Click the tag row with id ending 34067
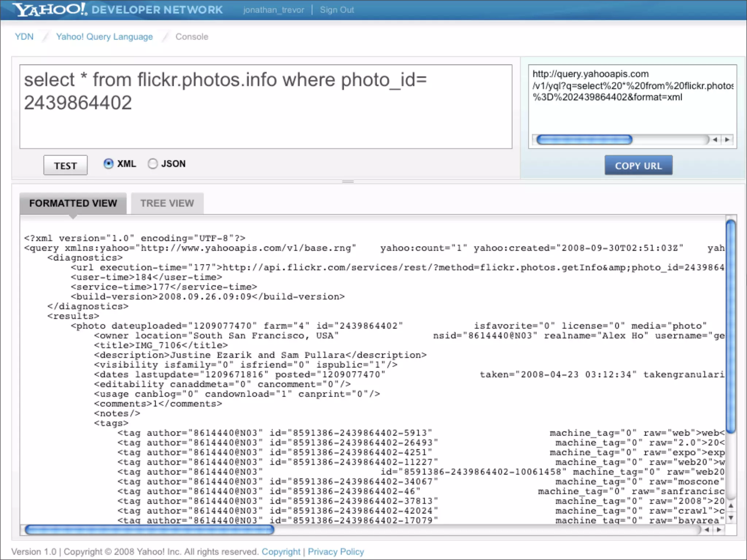This screenshot has width=747, height=560. (x=421, y=482)
